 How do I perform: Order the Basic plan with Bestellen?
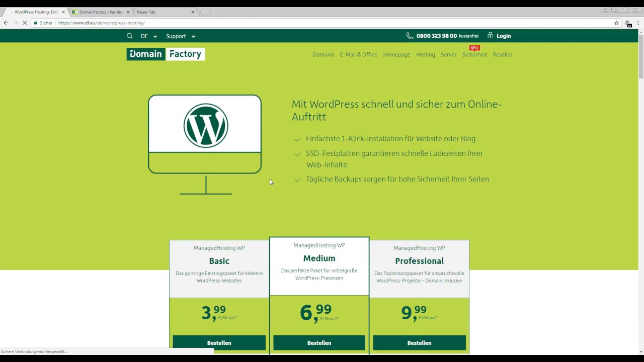(219, 343)
